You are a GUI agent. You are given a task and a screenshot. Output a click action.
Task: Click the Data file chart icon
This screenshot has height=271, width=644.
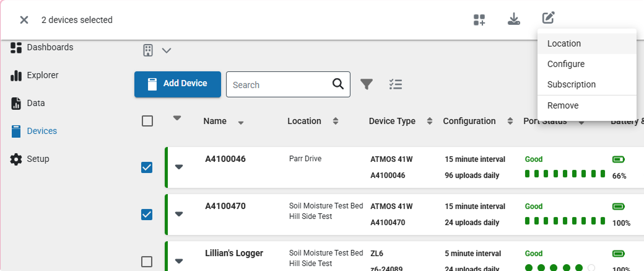pos(15,104)
